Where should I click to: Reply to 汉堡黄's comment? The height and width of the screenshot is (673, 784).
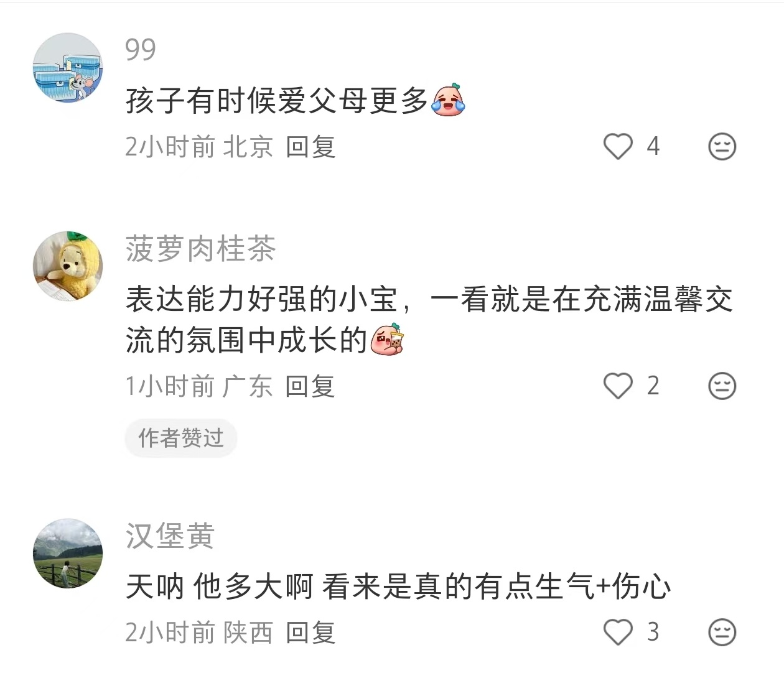coord(310,633)
